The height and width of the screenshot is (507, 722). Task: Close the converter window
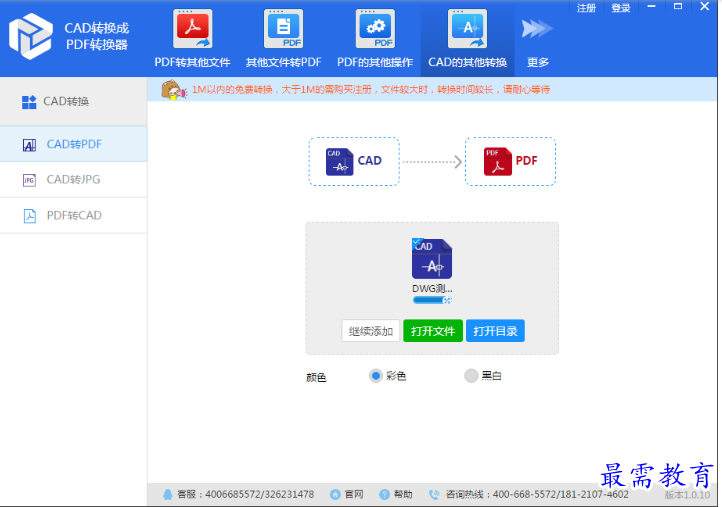705,6
